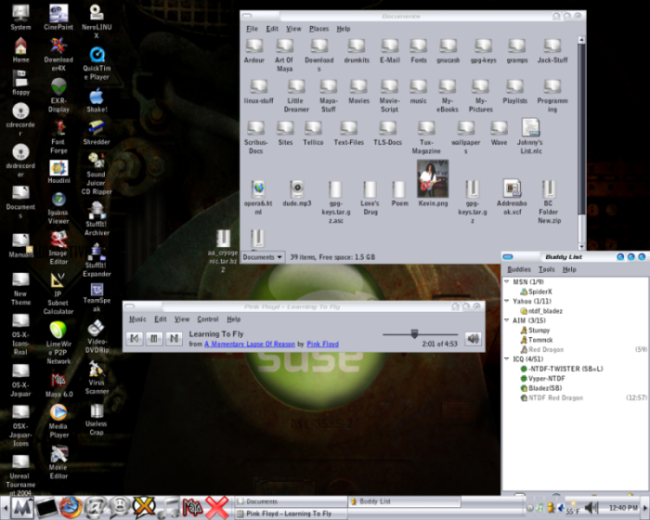This screenshot has width=650, height=520.
Task: Switch to Documents in the taskbar
Action: (x=291, y=501)
